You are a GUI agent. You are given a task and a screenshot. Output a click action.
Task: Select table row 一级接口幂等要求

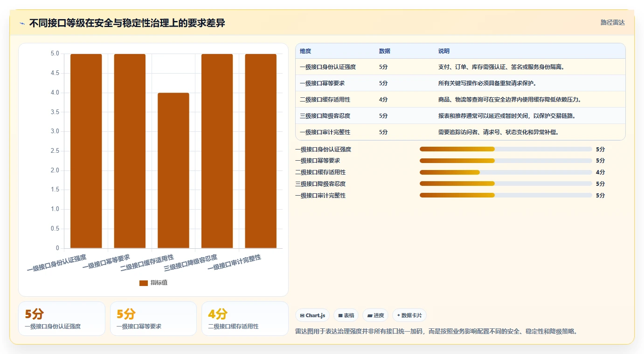pyautogui.click(x=460, y=83)
